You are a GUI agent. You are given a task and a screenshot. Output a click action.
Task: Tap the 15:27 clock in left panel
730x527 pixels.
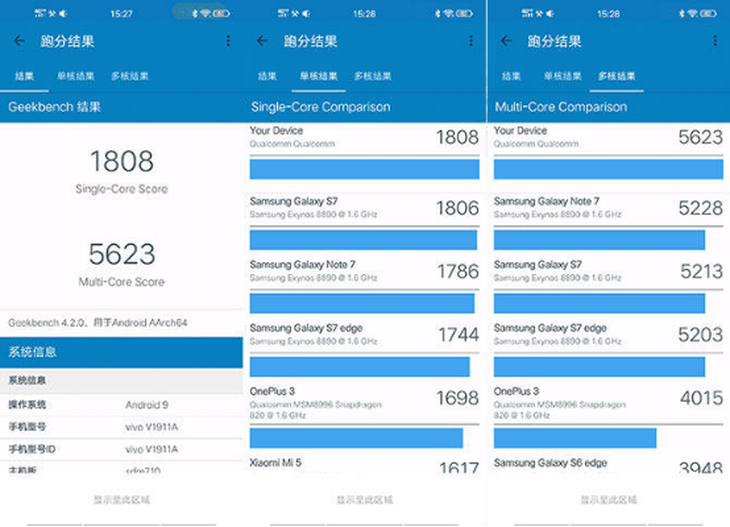[x=121, y=14]
